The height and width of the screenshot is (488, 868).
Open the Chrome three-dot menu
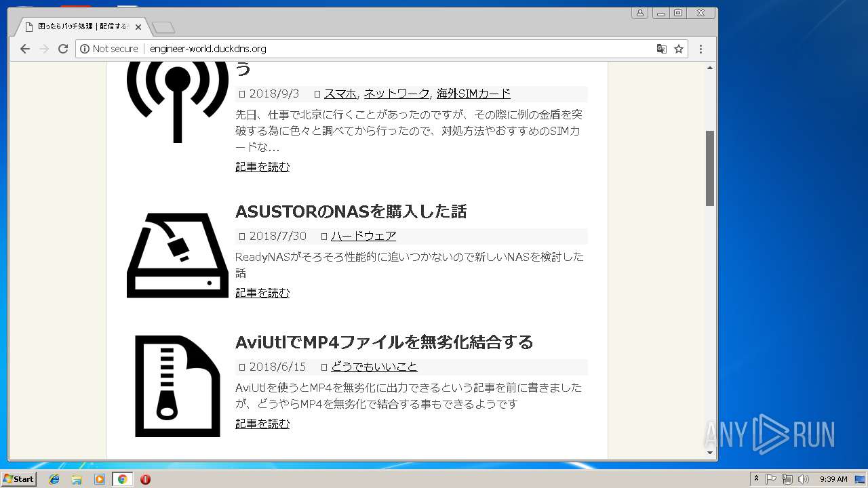click(x=701, y=49)
